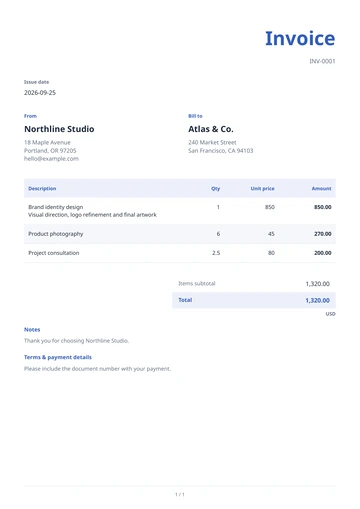Image resolution: width=360 pixels, height=509 pixels.
Task: Click 'Thank you for choosing Northline Studio.'
Action: click(76, 341)
